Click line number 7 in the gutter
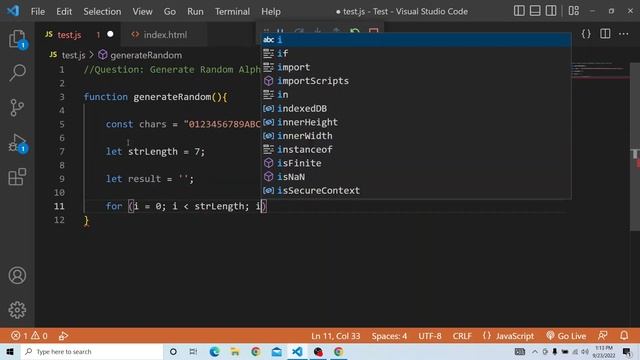This screenshot has height=360, width=640. (62, 151)
